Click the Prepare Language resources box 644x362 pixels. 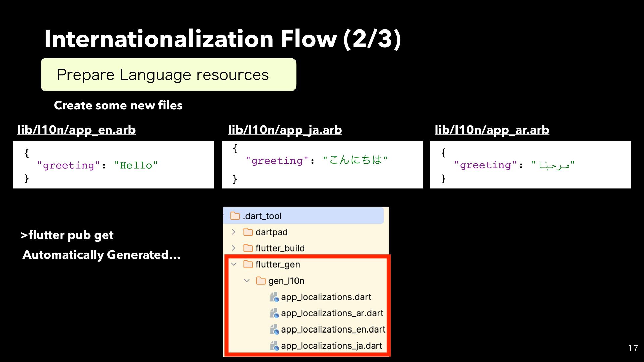coord(168,75)
